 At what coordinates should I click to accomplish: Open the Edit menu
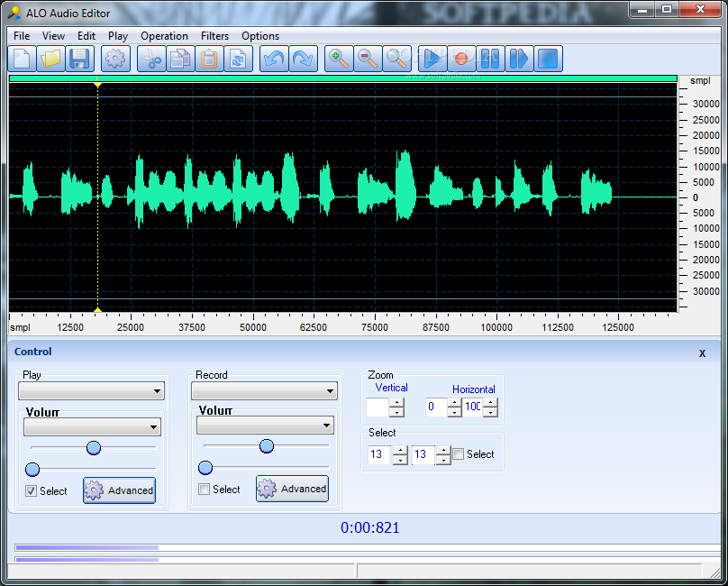(x=86, y=36)
